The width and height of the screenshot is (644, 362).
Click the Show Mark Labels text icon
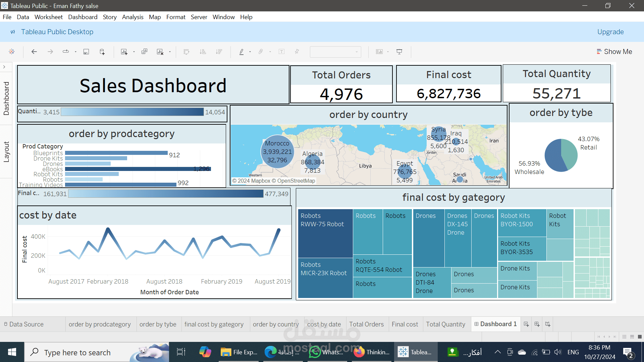[281, 52]
